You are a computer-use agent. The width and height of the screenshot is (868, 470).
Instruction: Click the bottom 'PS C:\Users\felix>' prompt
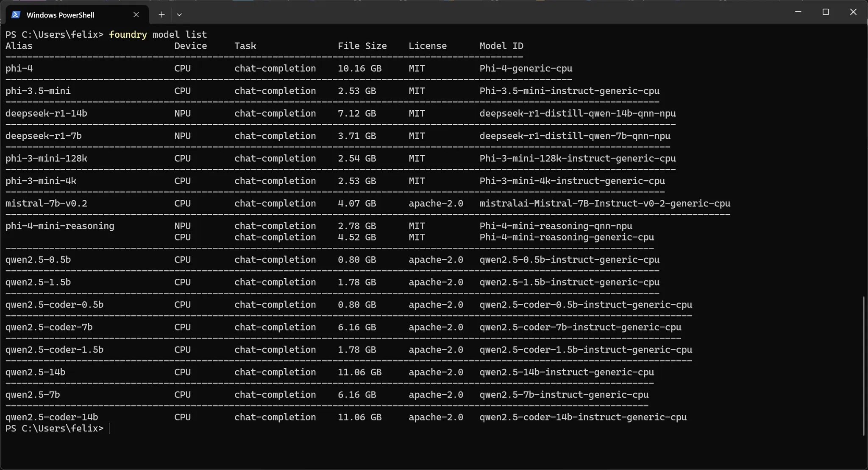coord(55,428)
